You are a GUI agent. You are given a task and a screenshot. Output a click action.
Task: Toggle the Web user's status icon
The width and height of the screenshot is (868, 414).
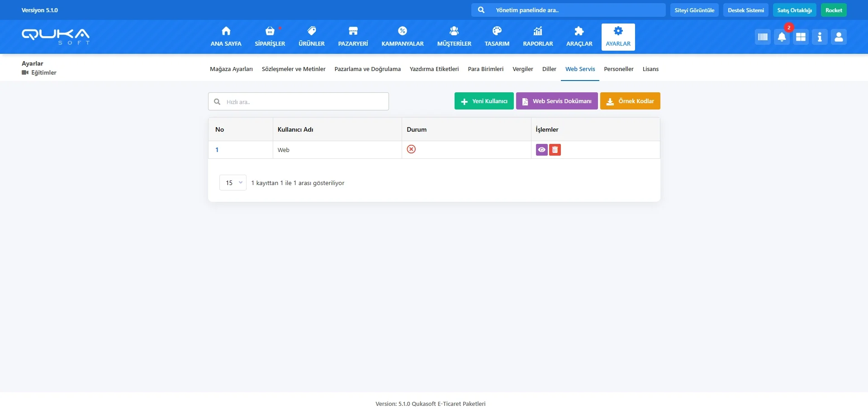(411, 149)
